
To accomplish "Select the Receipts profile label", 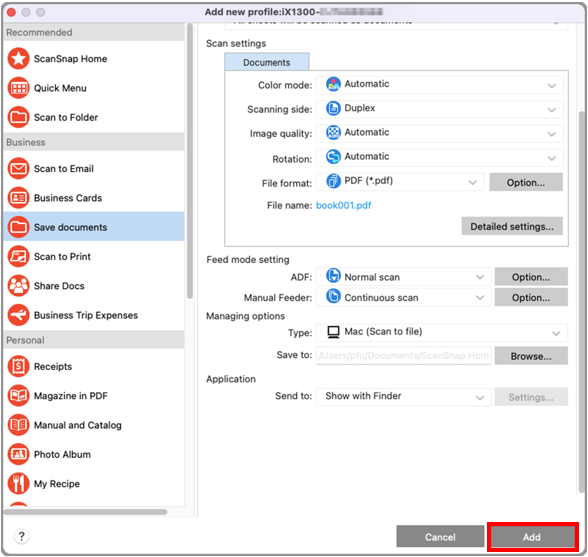I will 53,367.
